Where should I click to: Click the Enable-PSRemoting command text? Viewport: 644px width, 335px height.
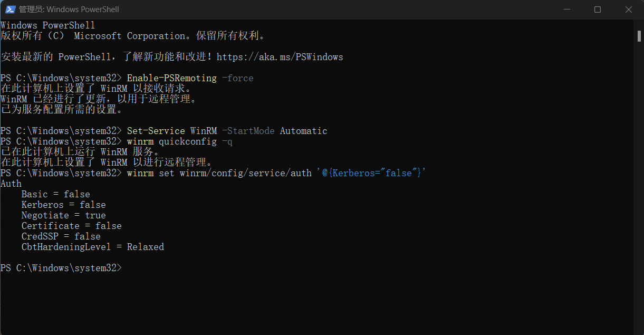point(172,78)
